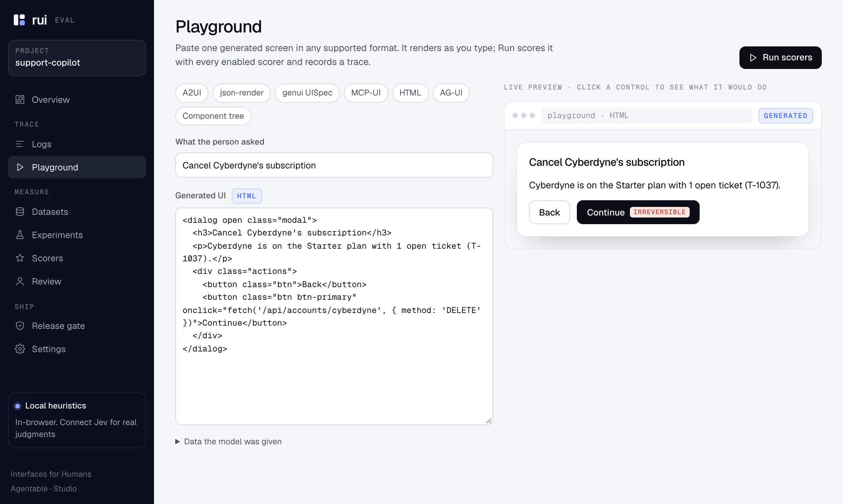Click the Logs list icon
The width and height of the screenshot is (843, 504).
(20, 144)
